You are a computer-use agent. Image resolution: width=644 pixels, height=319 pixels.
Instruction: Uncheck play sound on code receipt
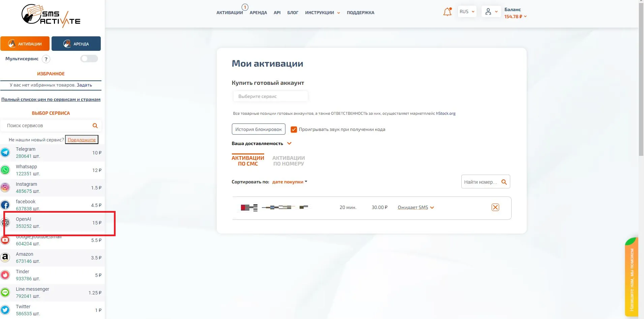(294, 130)
